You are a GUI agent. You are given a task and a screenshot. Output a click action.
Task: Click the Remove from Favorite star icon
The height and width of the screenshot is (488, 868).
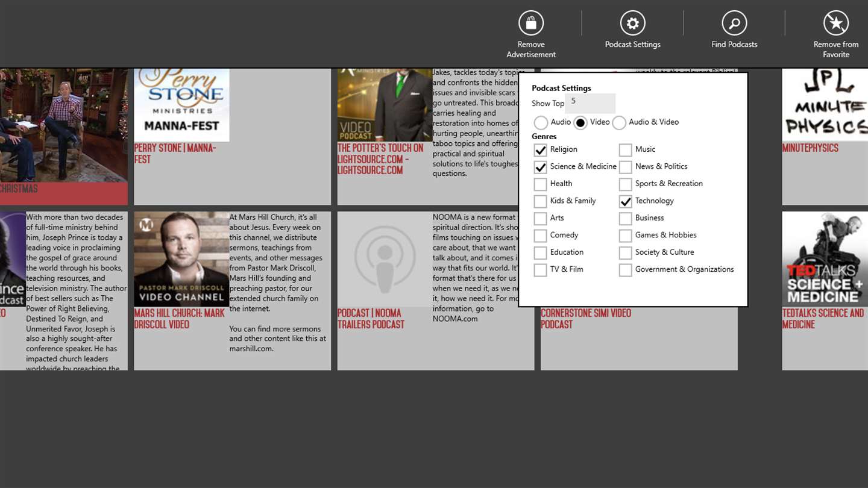coord(836,23)
